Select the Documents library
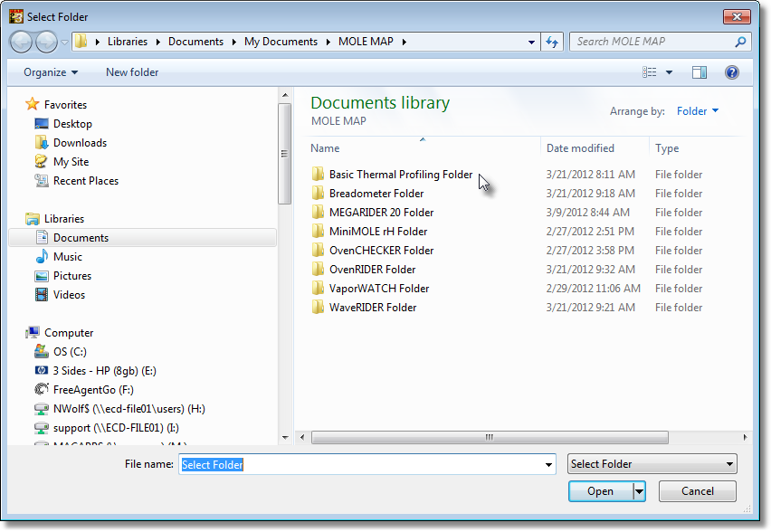 tap(143, 237)
